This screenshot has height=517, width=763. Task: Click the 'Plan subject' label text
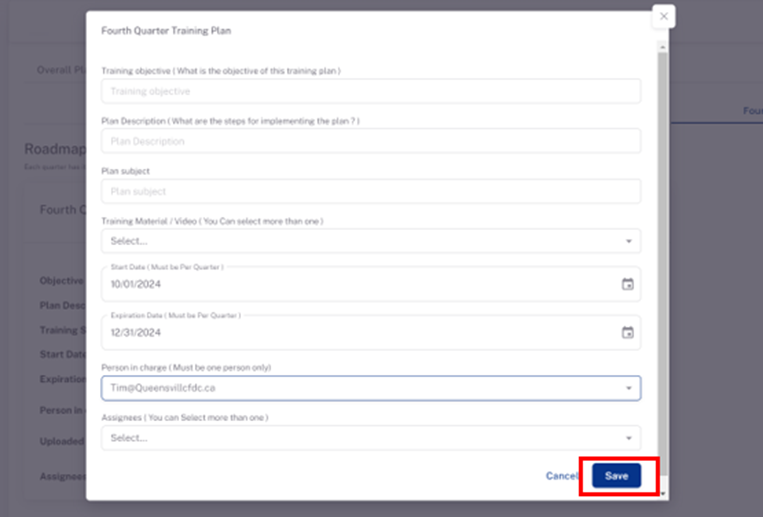point(126,171)
